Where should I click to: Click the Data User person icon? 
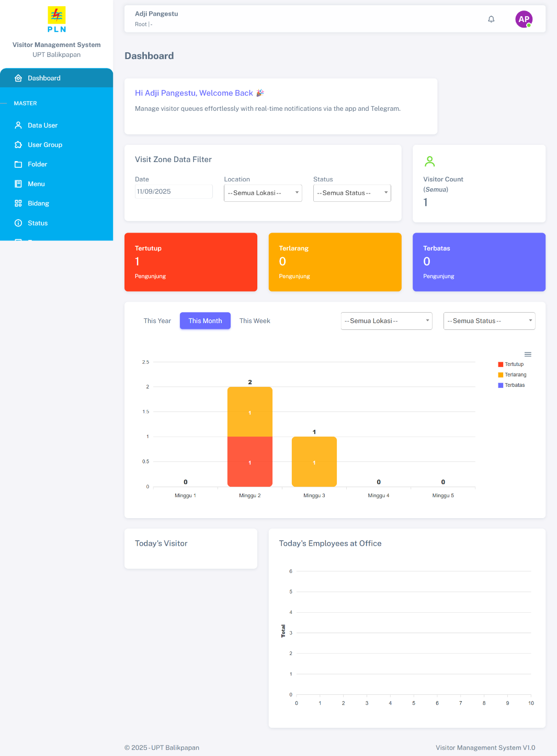[18, 125]
